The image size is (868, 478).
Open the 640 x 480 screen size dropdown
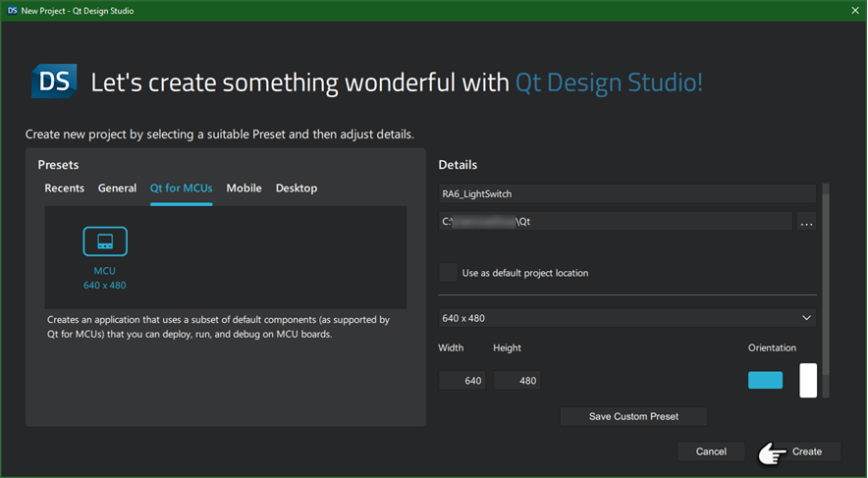coord(626,318)
